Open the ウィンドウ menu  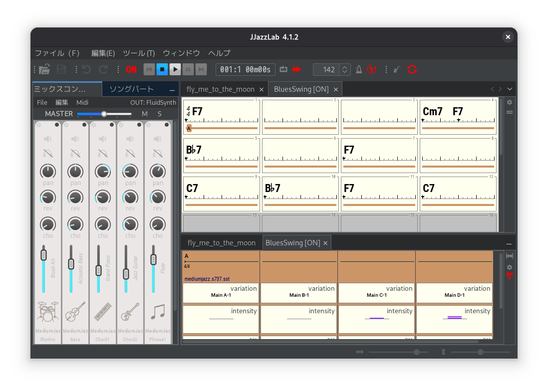[x=181, y=53]
